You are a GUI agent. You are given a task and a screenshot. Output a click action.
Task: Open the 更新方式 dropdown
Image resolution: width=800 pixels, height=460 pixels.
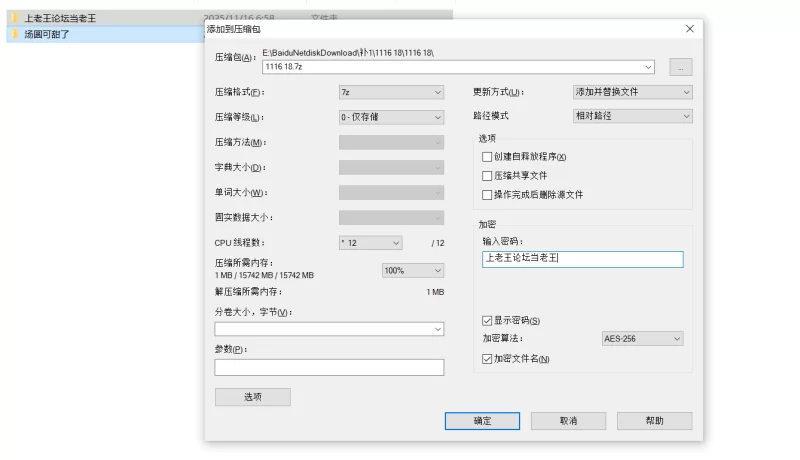pyautogui.click(x=633, y=92)
